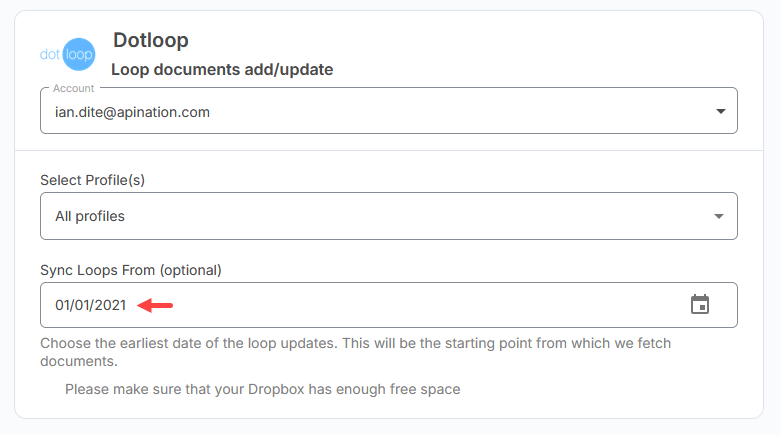Click the 'dot' text in the logo
This screenshot has width=781, height=435.
click(x=50, y=55)
